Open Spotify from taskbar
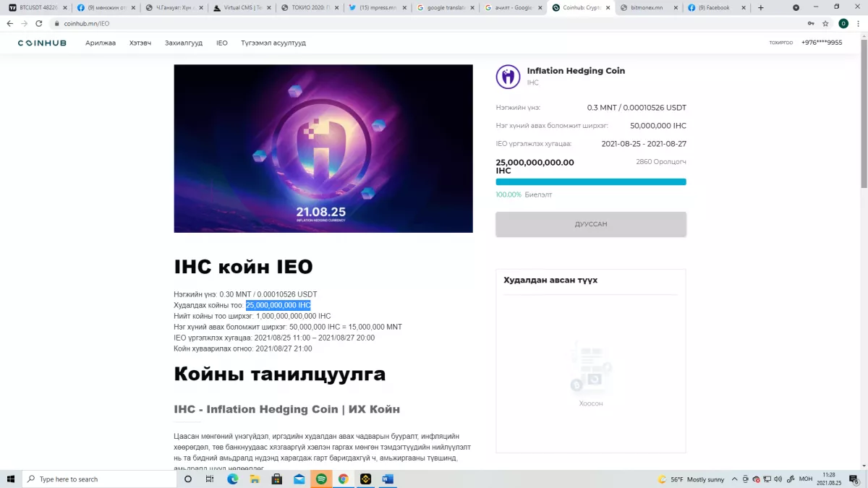 (x=321, y=479)
